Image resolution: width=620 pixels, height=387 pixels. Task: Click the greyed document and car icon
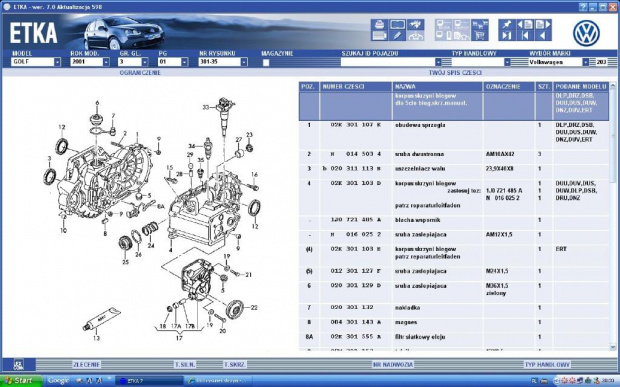pyautogui.click(x=461, y=36)
